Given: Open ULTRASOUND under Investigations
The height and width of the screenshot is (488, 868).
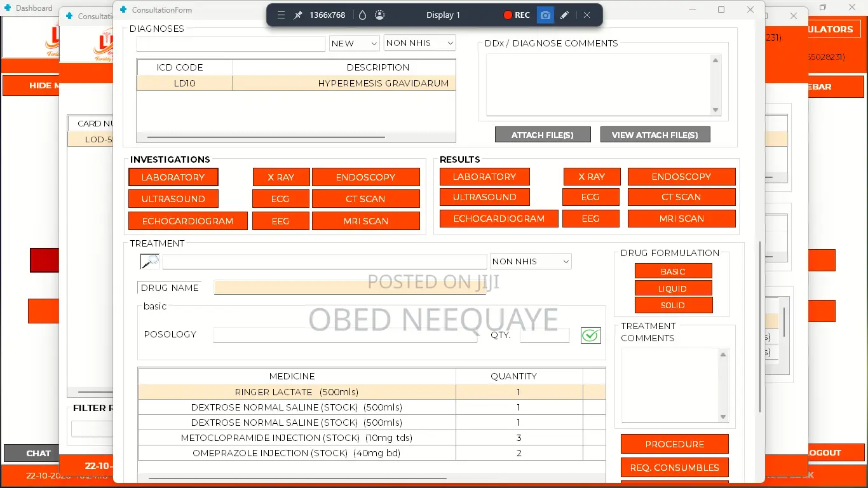Looking at the screenshot, I should [x=173, y=199].
